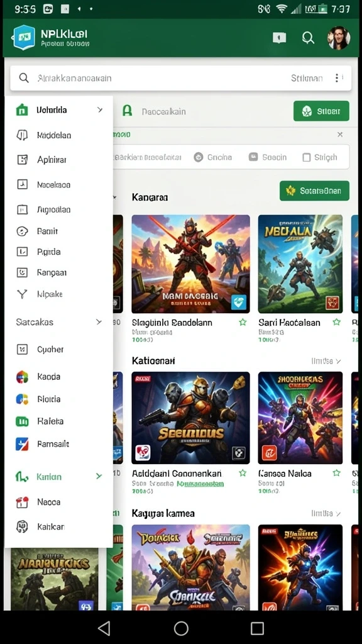Select the Pgrida menu item
Image resolution: width=362 pixels, height=644 pixels.
tap(58, 252)
